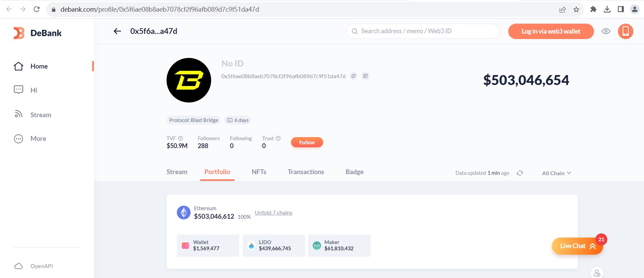
Task: Reload the page with the refresh icon
Action: tap(37, 9)
